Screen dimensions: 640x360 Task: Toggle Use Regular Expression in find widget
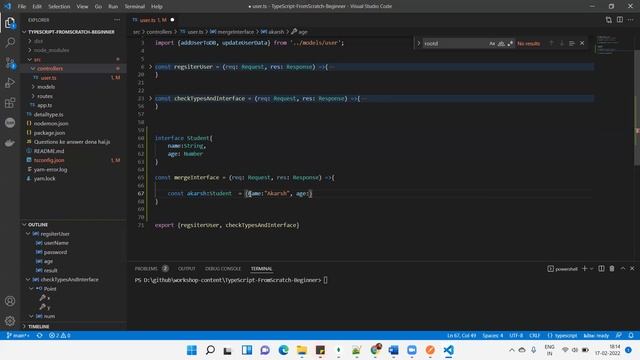510,43
